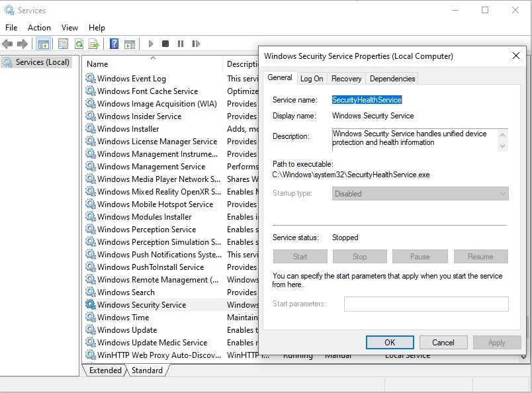Open the Action menu

(x=39, y=28)
